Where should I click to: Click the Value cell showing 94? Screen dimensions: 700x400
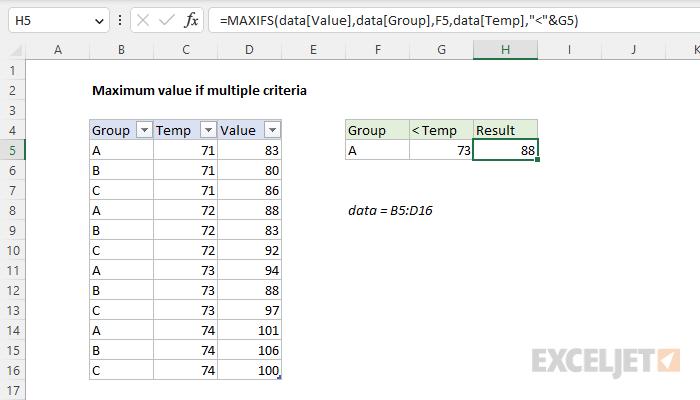250,271
